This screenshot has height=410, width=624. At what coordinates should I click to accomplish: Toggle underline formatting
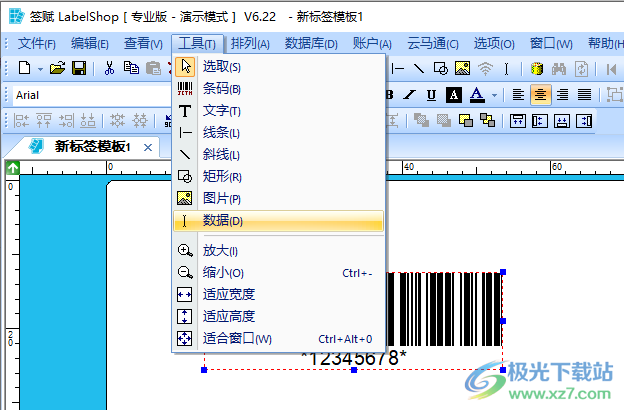click(431, 95)
